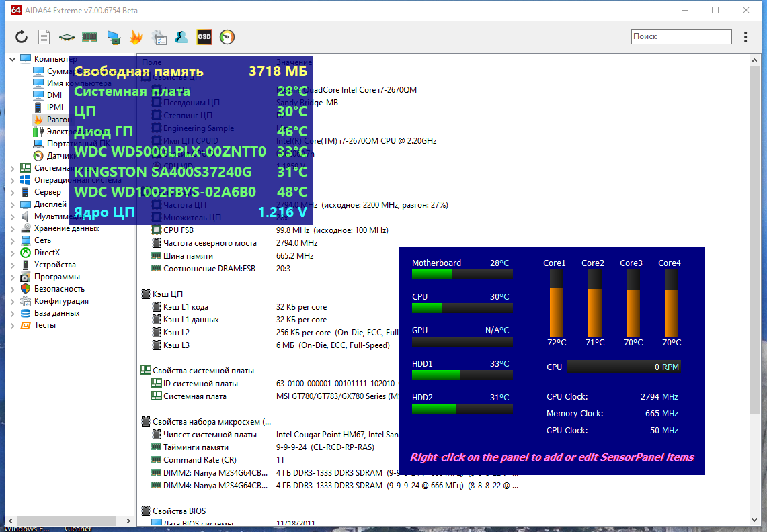Expand the Тесты tree node
The width and height of the screenshot is (767, 532).
tap(12, 326)
